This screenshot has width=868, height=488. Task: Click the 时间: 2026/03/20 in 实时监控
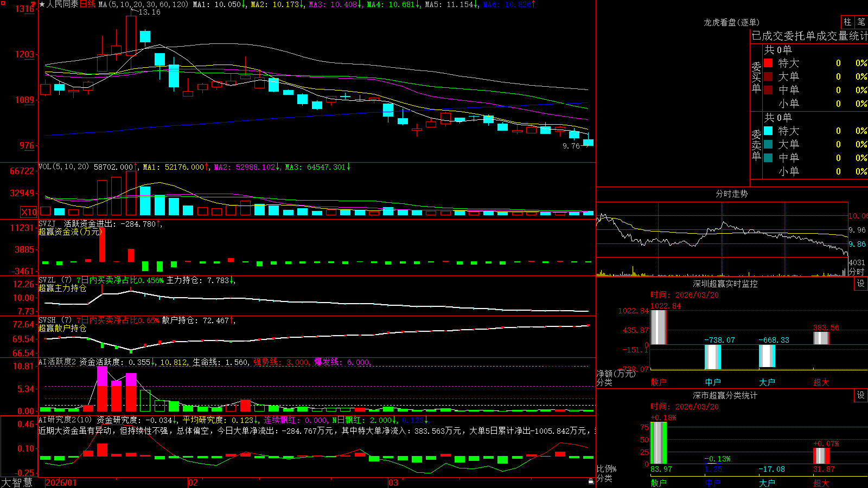[685, 295]
